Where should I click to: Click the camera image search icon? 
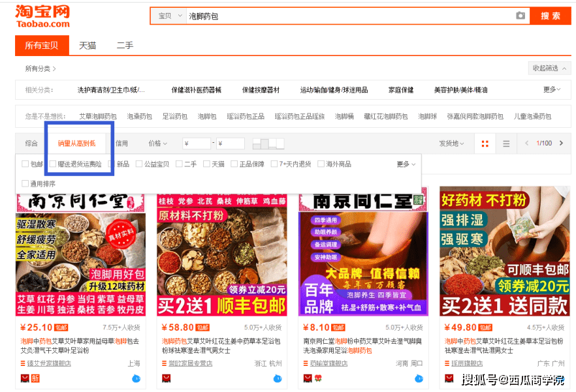coord(520,16)
